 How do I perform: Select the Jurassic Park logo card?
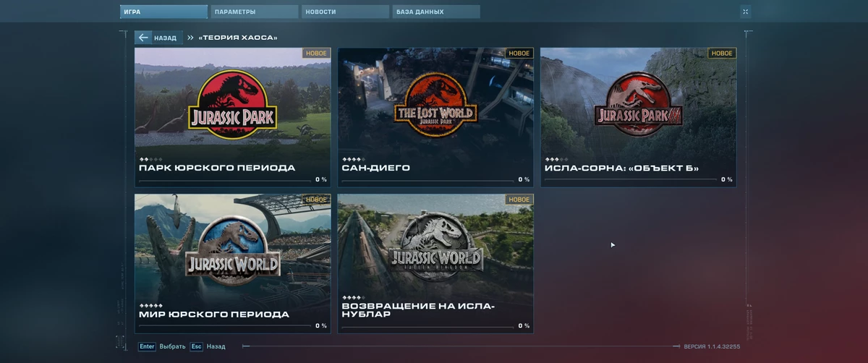tap(233, 117)
